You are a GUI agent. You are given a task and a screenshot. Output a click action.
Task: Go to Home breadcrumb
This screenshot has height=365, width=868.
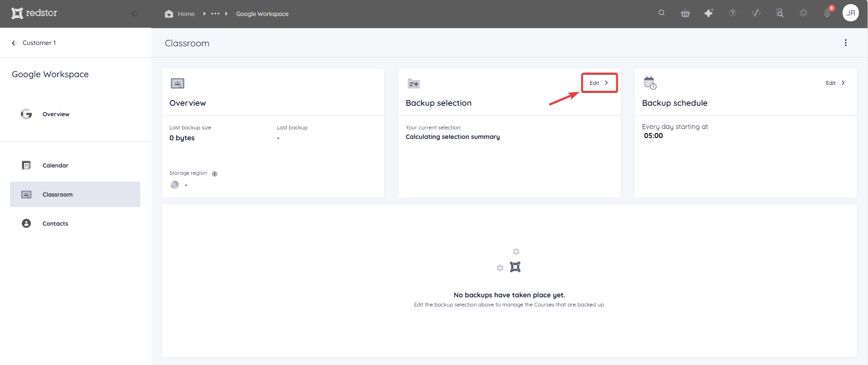[186, 14]
